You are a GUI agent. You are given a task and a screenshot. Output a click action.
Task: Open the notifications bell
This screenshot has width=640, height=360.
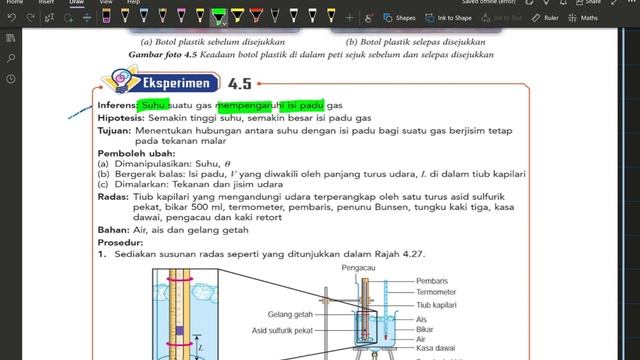tap(563, 2)
